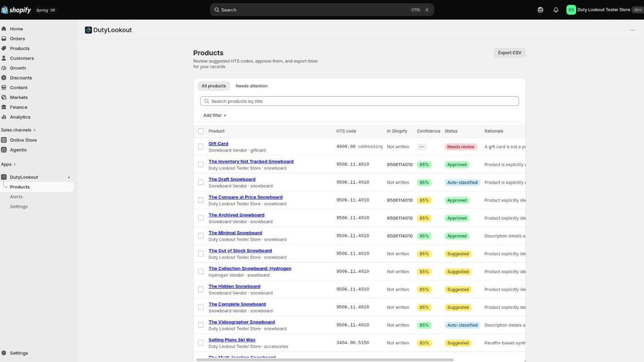This screenshot has width=644, height=362.
Task: Click the Customers person icon
Action: coord(4,58)
